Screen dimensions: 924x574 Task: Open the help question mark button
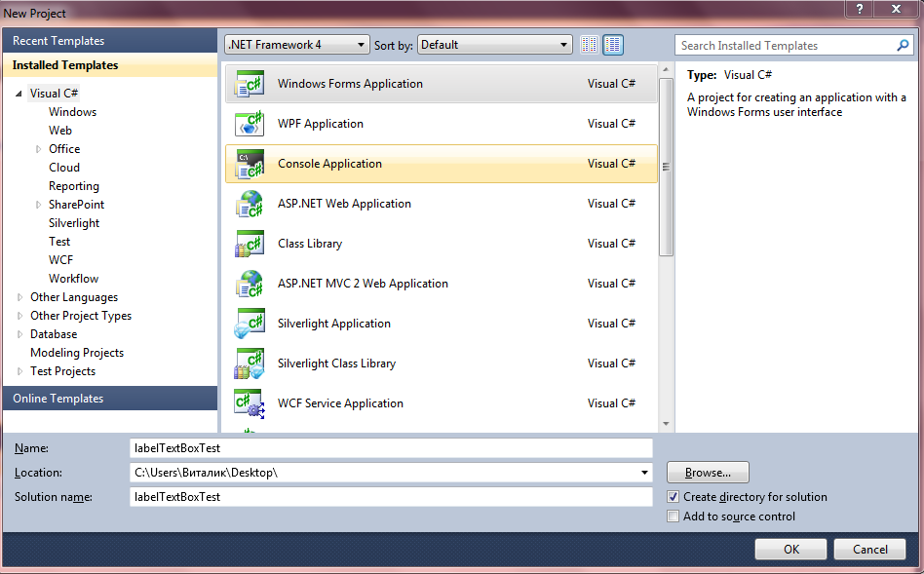pyautogui.click(x=859, y=9)
